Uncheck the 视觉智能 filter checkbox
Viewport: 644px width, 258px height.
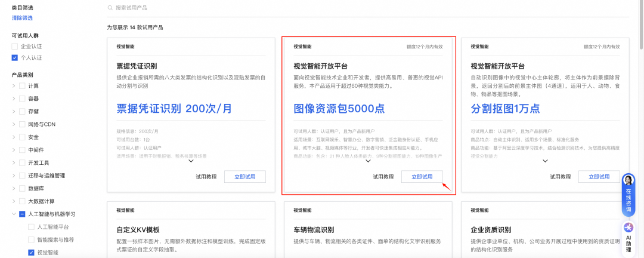31,252
